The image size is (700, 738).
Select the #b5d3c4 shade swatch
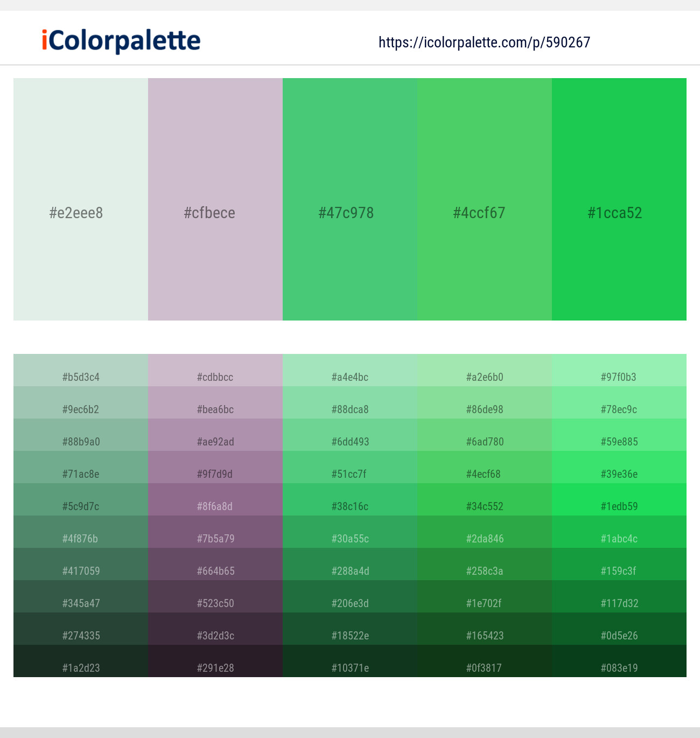(81, 371)
